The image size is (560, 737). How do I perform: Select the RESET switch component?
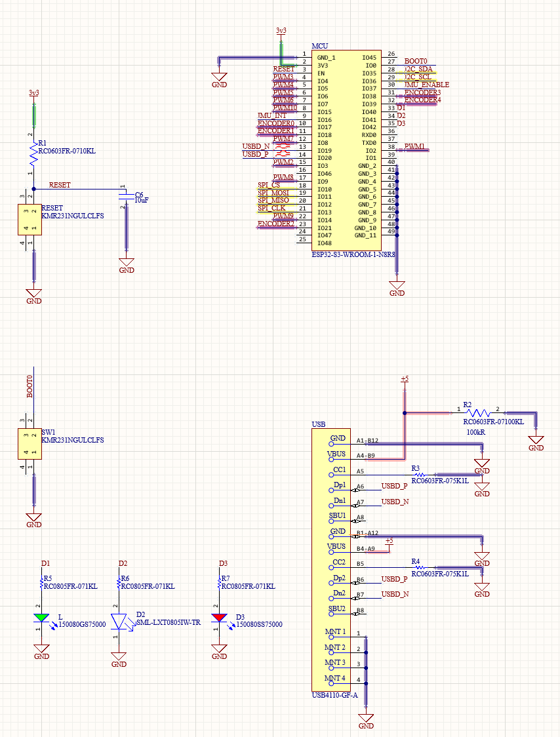pyautogui.click(x=30, y=220)
